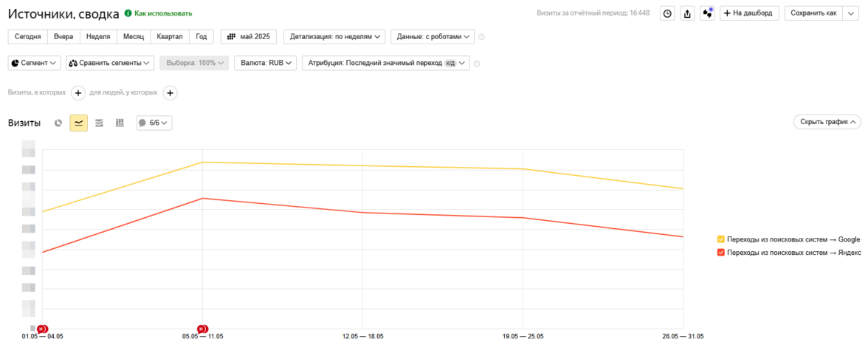
Task: Click the На дашборд button
Action: pyautogui.click(x=749, y=13)
